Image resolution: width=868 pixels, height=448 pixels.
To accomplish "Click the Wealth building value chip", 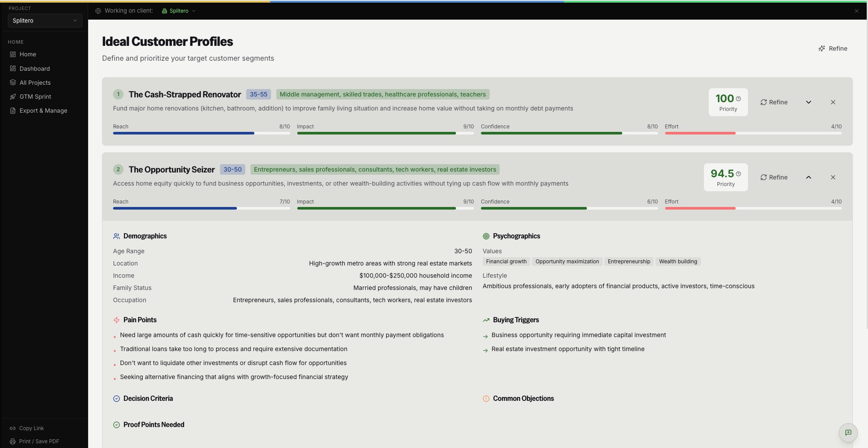I will click(x=678, y=262).
